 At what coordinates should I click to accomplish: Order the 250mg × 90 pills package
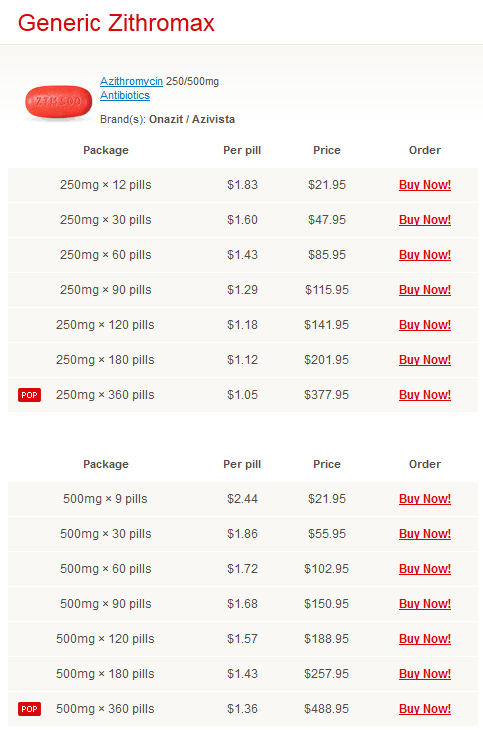[425, 290]
